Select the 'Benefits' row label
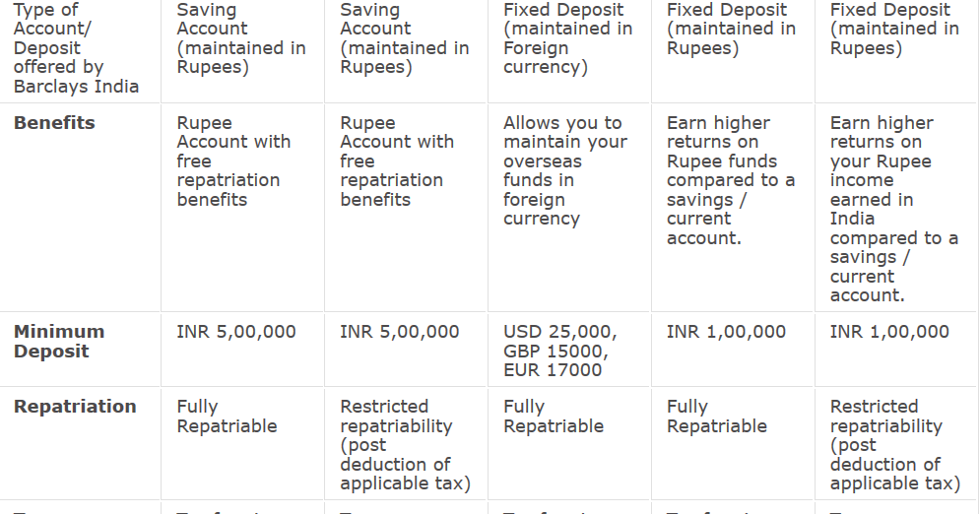This screenshot has height=514, width=980. pyautogui.click(x=54, y=123)
